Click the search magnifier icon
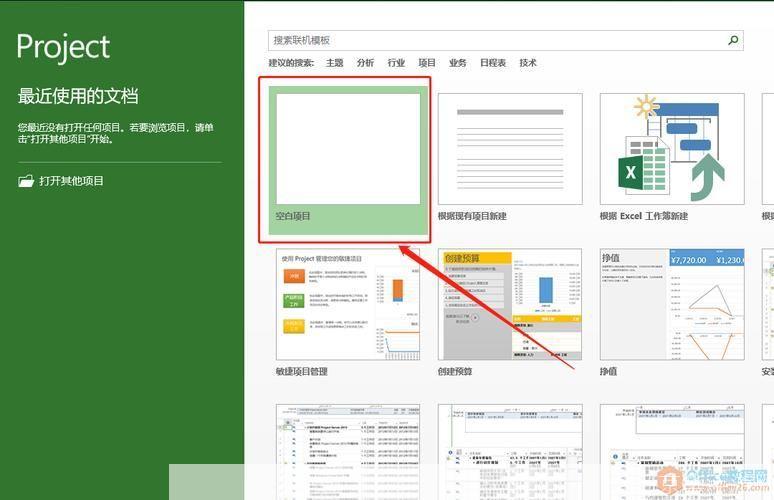 734,40
